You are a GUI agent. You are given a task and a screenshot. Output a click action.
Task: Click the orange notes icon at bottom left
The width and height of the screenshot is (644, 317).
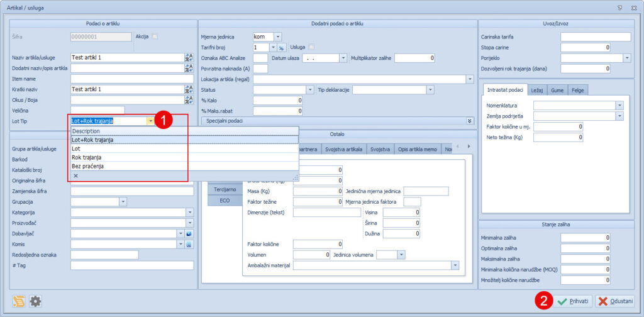(x=19, y=301)
